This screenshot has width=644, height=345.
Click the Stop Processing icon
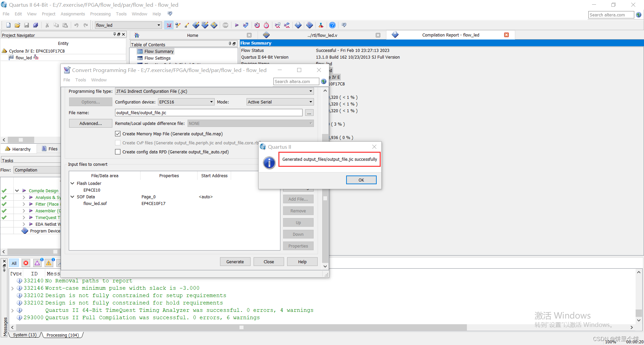click(225, 25)
